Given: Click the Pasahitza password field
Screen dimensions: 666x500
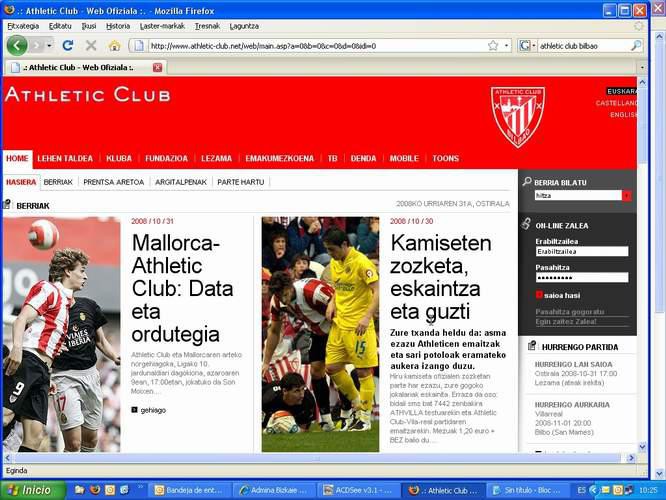Looking at the screenshot, I should 581,278.
